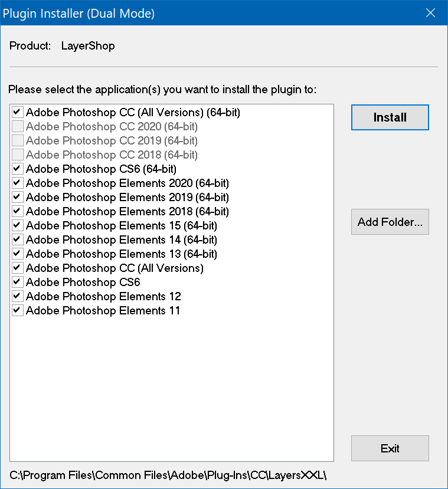Uncheck Adobe Photoshop Elements 12
The height and width of the screenshot is (489, 448).
(18, 296)
